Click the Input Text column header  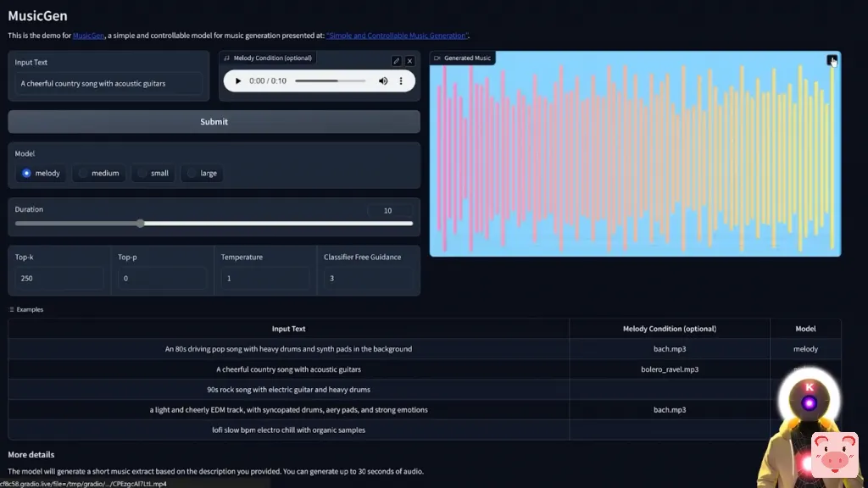coord(288,329)
